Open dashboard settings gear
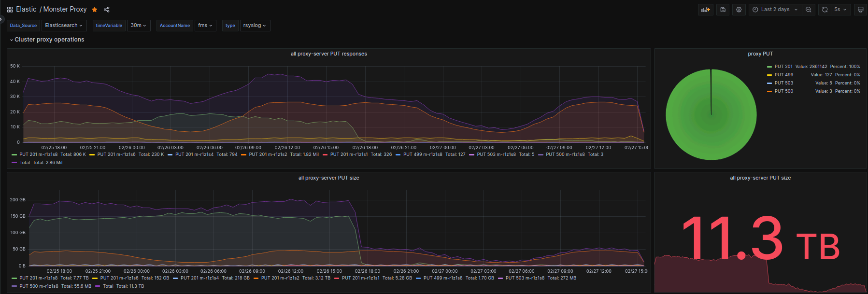 tap(739, 10)
